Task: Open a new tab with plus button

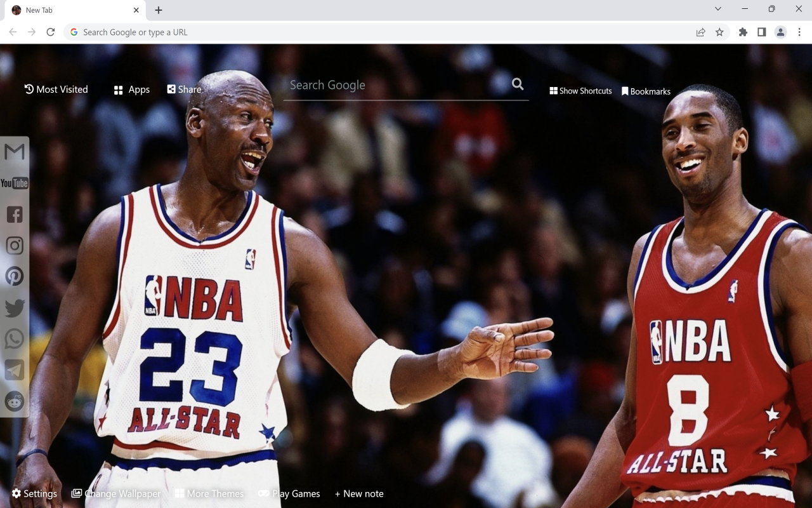Action: pos(159,10)
